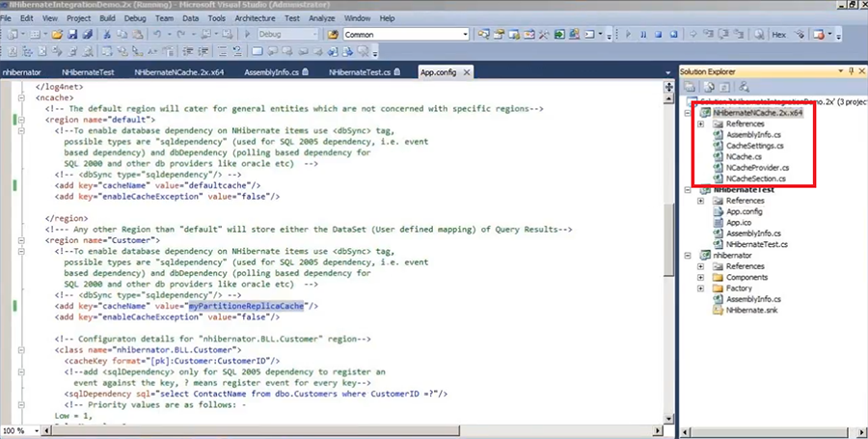
Task: Select CacheSettings.cs in Solution Explorer
Action: [754, 146]
